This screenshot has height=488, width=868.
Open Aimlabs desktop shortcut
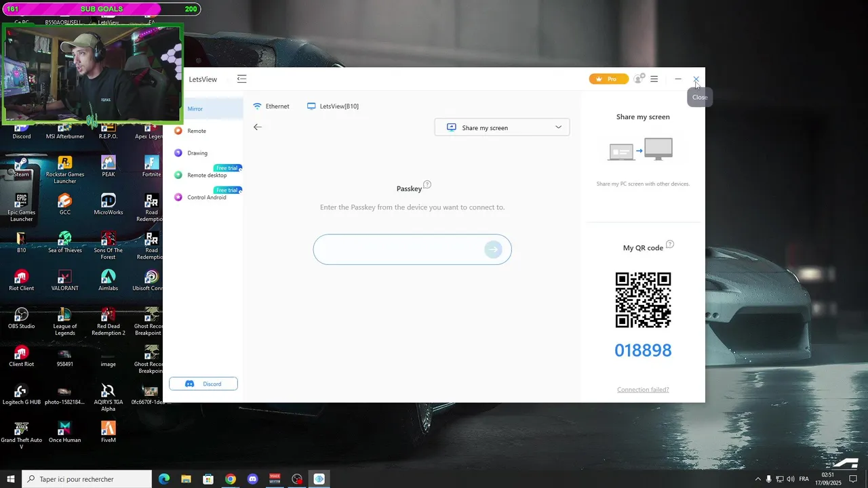click(x=108, y=281)
